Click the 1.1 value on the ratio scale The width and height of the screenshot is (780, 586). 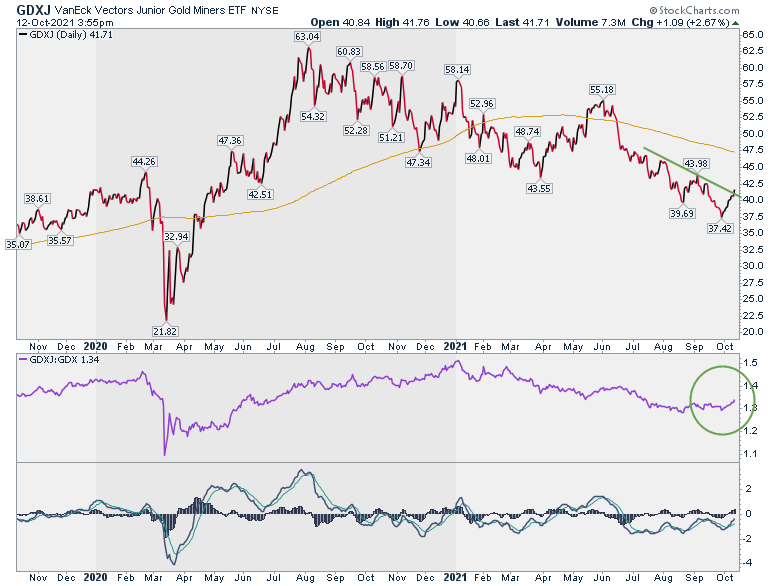tap(750, 453)
